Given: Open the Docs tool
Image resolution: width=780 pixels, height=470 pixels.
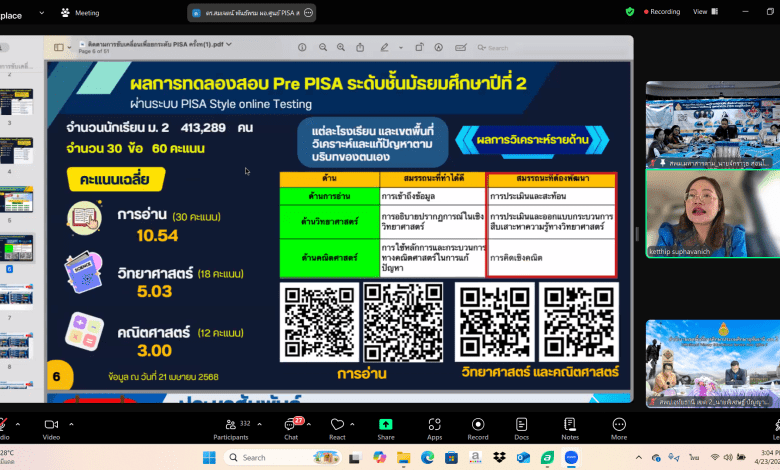Looking at the screenshot, I should [x=521, y=426].
